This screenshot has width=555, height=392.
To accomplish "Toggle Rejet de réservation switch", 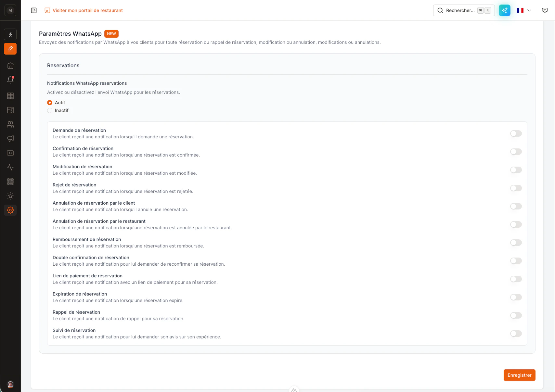I will click(516, 188).
